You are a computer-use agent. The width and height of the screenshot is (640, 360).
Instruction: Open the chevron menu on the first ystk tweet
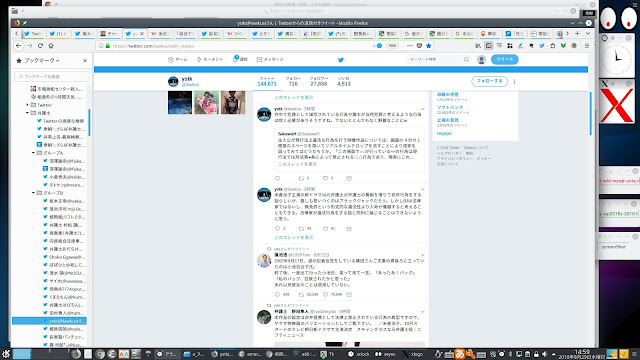tap(422, 109)
